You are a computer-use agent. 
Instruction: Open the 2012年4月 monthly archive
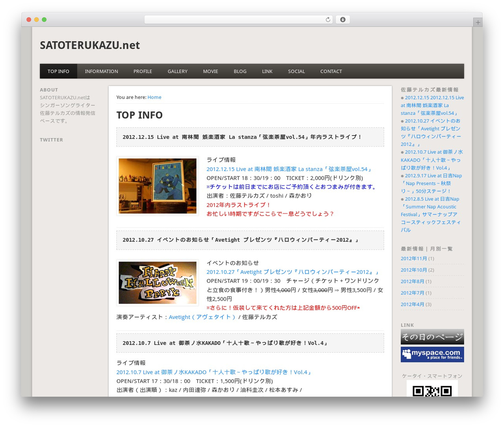pos(412,304)
